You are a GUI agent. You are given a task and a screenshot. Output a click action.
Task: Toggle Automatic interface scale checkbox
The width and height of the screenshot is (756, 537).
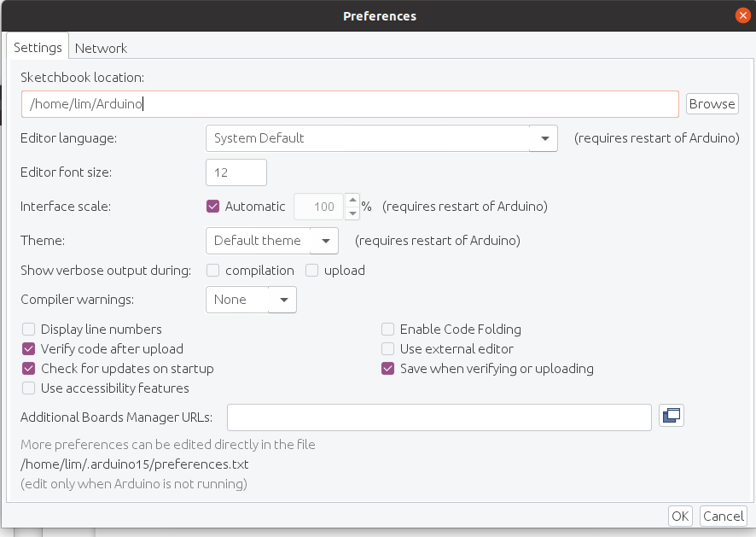pyautogui.click(x=213, y=206)
